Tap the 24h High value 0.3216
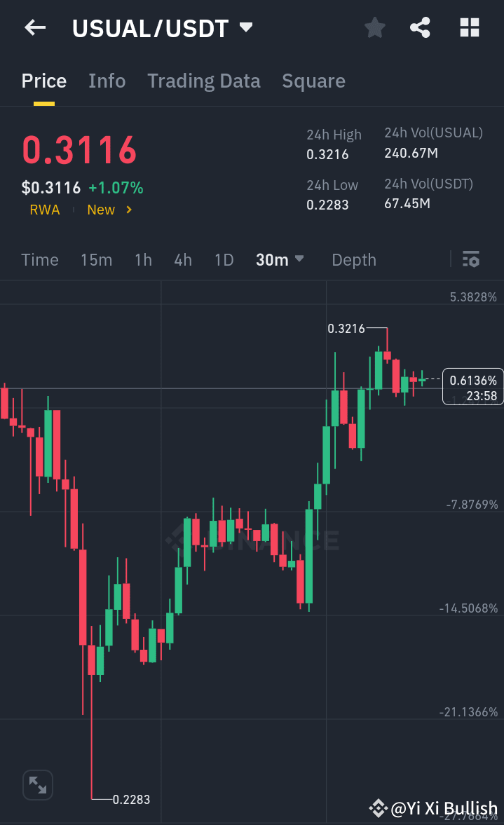Viewport: 504px width, 825px height. 328,155
